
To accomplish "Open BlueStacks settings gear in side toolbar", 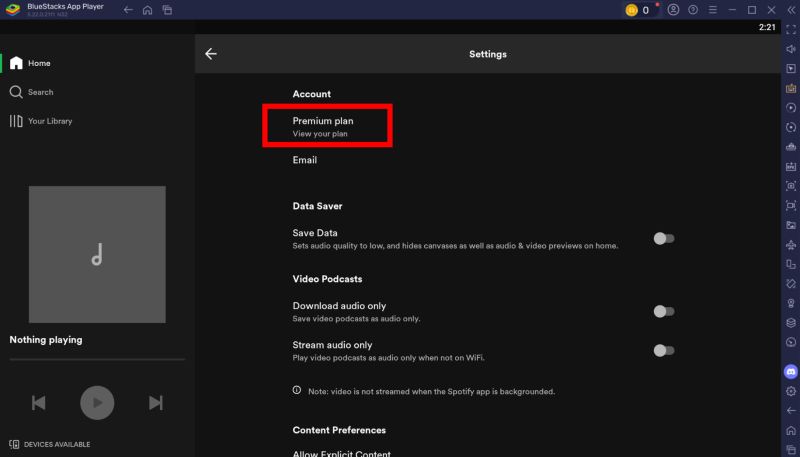I will [x=791, y=391].
